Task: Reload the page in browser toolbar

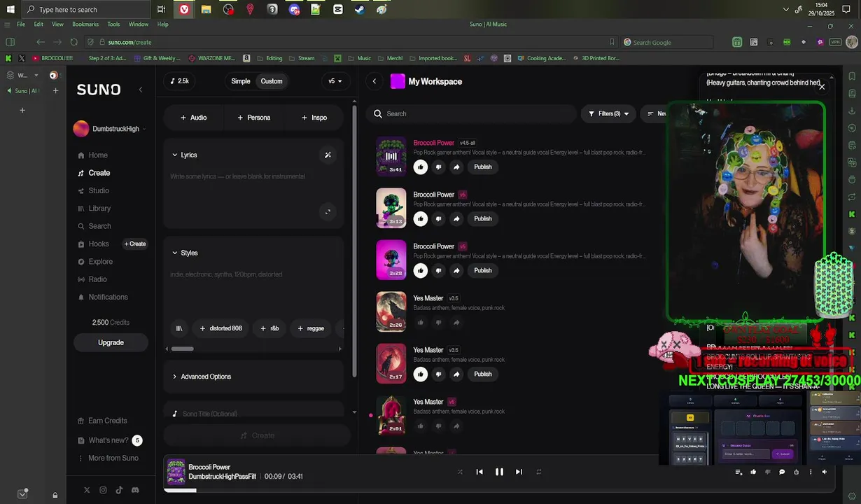Action: 73,42
